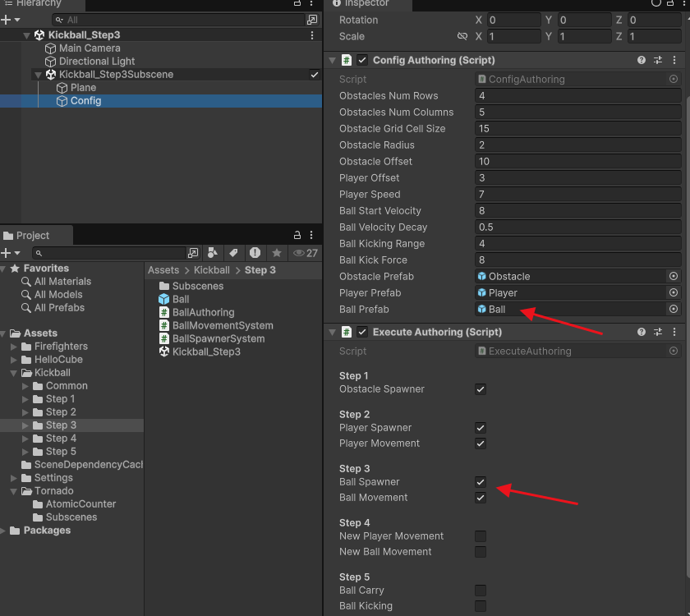The width and height of the screenshot is (690, 616).
Task: Enable Ball Carry checkbox
Action: (x=481, y=590)
